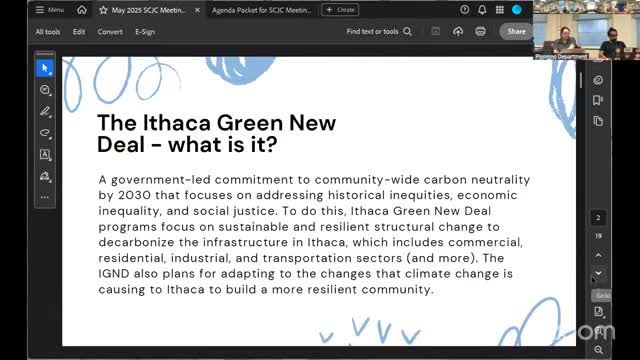Viewport: 640px width, 360px height.
Task: Click the document vertical scrollbar thumb
Action: [x=581, y=80]
